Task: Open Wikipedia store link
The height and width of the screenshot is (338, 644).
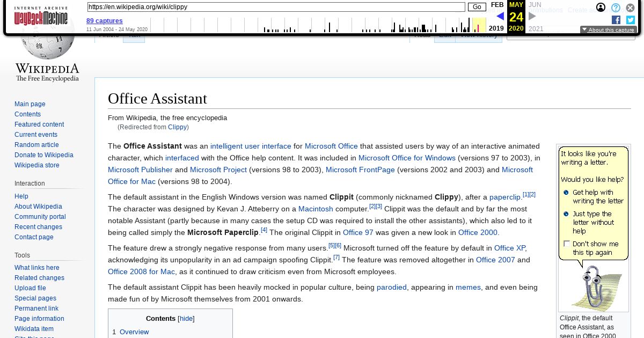Action: click(x=37, y=165)
